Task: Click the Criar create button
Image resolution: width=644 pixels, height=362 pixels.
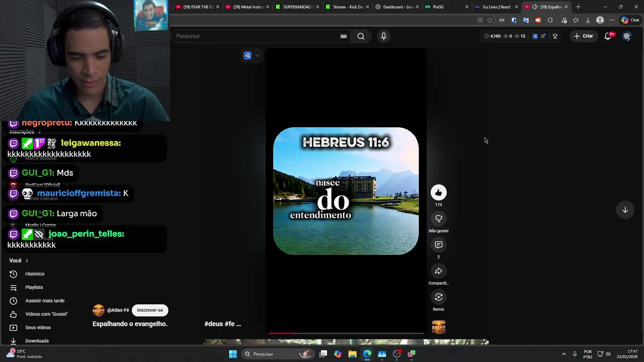Action: point(584,36)
